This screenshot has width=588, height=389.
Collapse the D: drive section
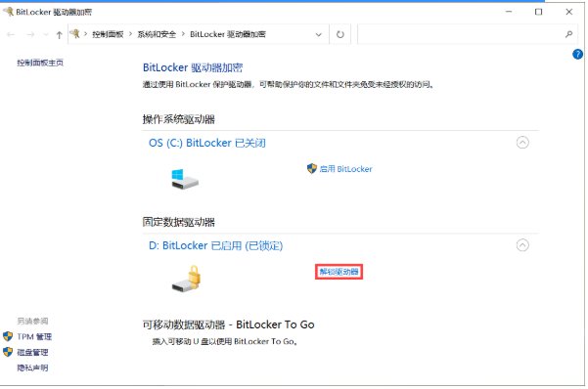point(522,245)
